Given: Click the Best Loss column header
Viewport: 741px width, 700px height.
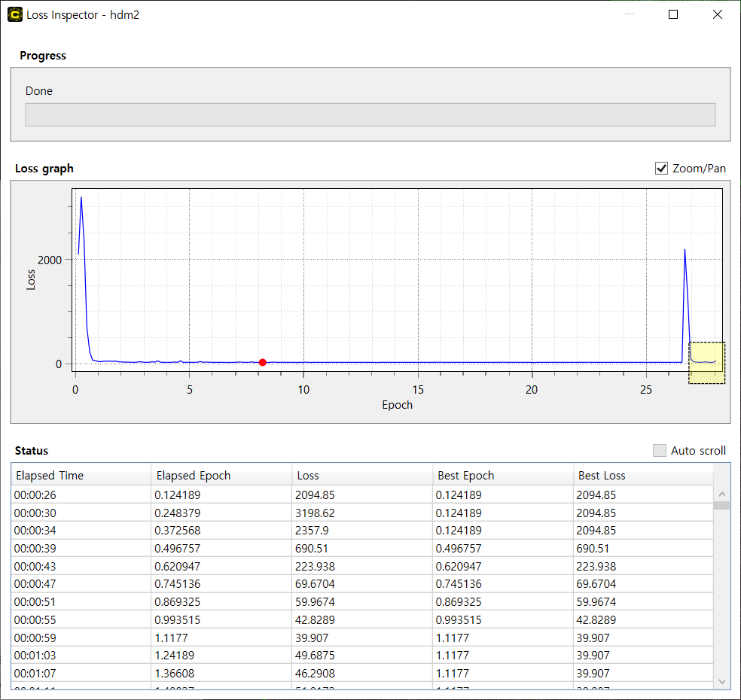Looking at the screenshot, I should tap(642, 476).
